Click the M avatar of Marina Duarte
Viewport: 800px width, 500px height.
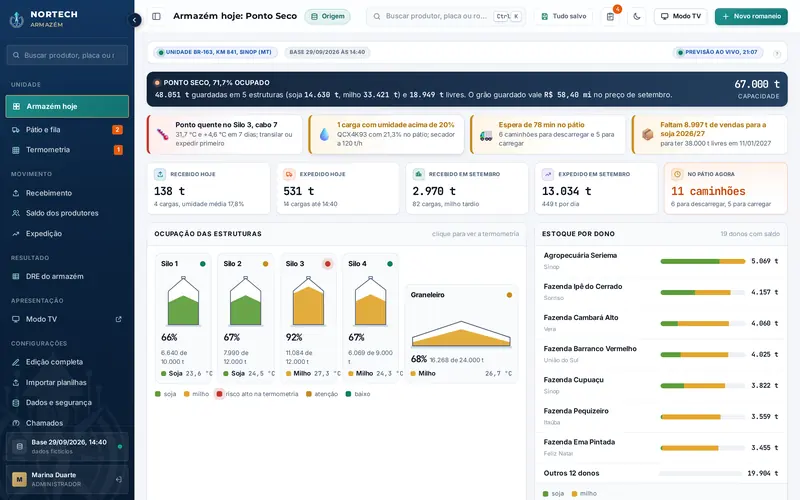click(19, 480)
